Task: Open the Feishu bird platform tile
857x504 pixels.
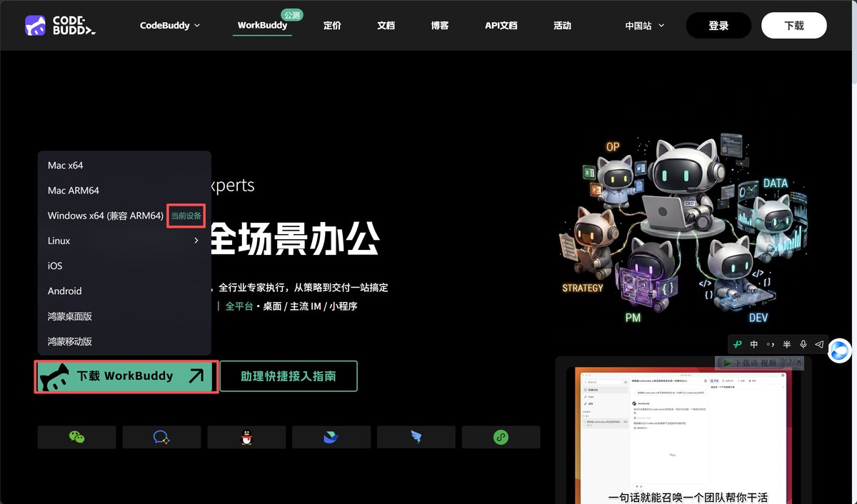Action: (331, 437)
